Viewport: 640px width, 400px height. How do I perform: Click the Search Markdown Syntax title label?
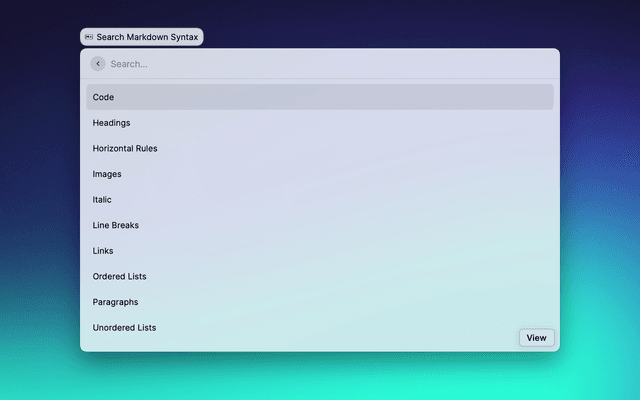[148, 37]
